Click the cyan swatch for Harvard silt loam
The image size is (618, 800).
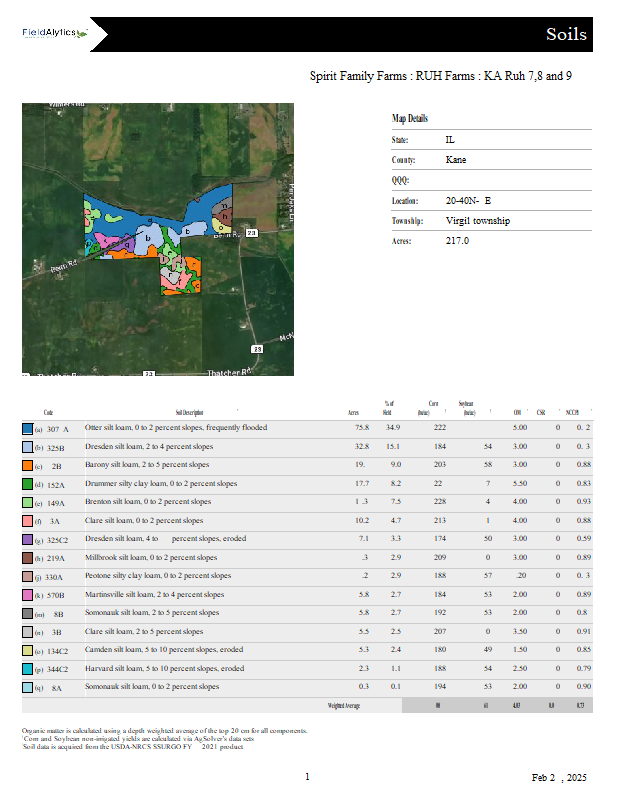[x=27, y=668]
